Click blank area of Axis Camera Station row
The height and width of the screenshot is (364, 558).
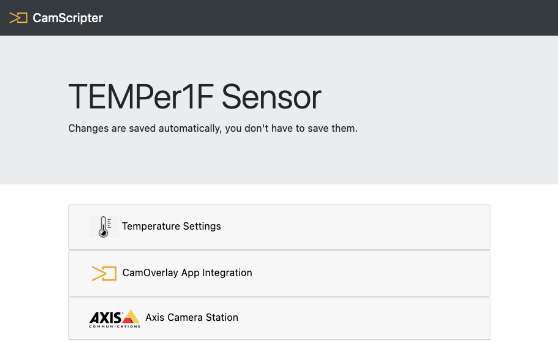[363, 319]
